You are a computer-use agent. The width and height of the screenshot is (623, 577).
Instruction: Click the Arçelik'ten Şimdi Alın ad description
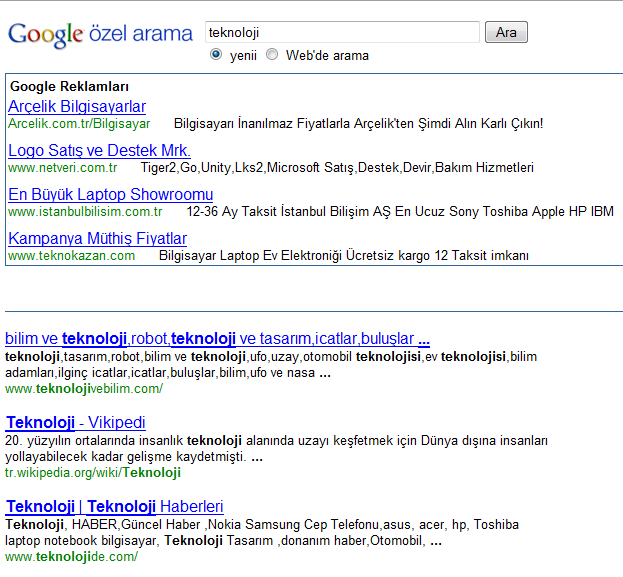coord(358,124)
